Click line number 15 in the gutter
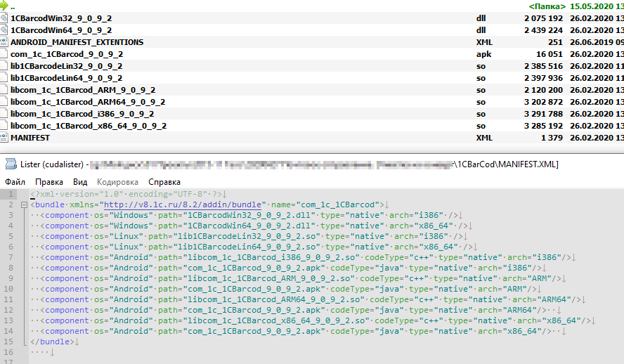Screen dimensions: 624x364 tap(8, 342)
